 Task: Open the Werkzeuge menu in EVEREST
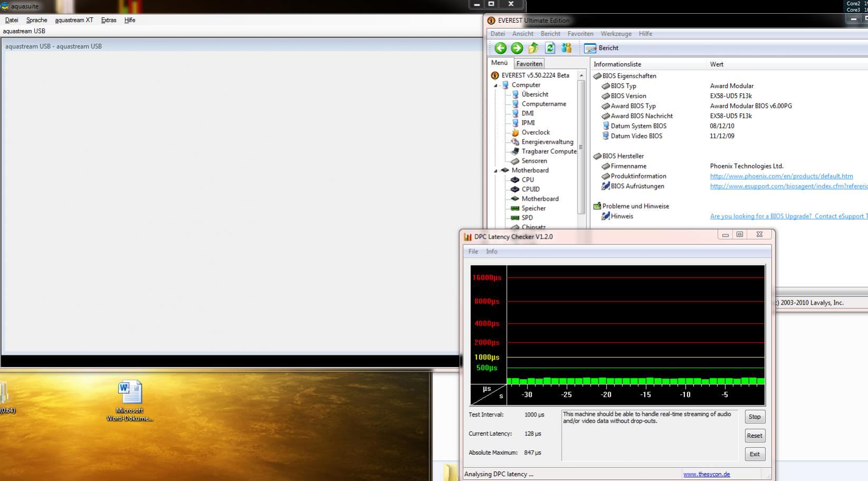(x=616, y=34)
